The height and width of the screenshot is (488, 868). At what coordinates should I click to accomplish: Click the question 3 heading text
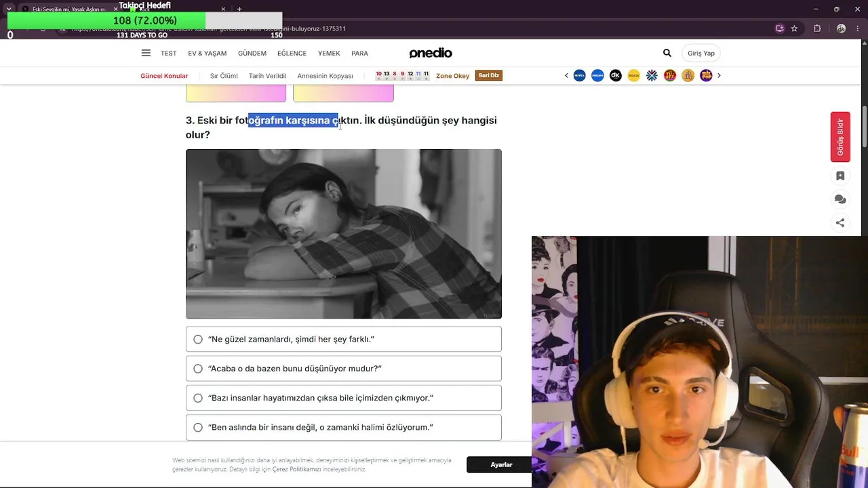coord(341,127)
